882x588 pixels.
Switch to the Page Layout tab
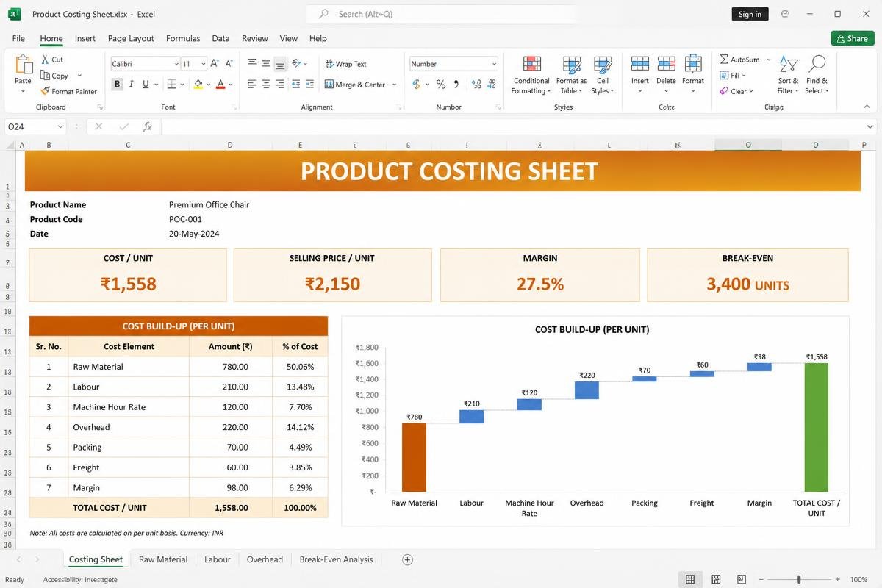131,38
